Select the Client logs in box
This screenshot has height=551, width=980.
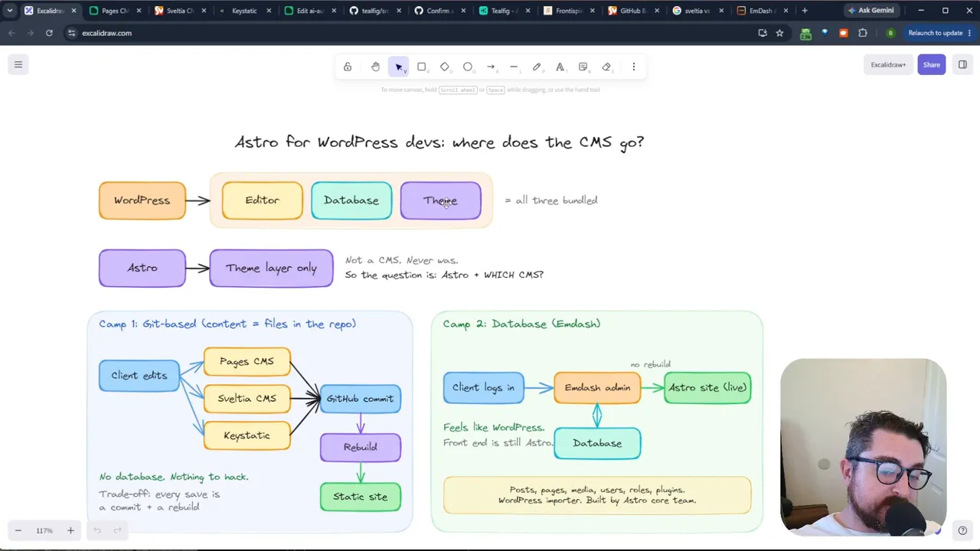[x=484, y=388]
